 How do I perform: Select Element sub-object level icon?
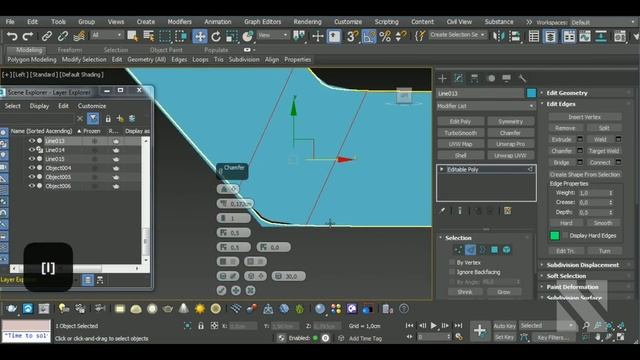[507, 249]
